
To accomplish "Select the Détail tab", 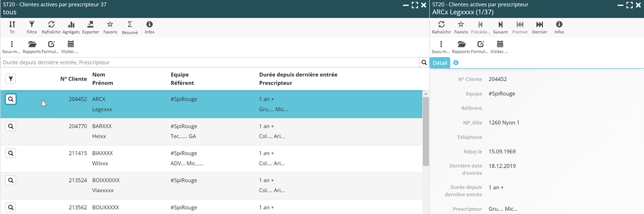I will pyautogui.click(x=440, y=63).
